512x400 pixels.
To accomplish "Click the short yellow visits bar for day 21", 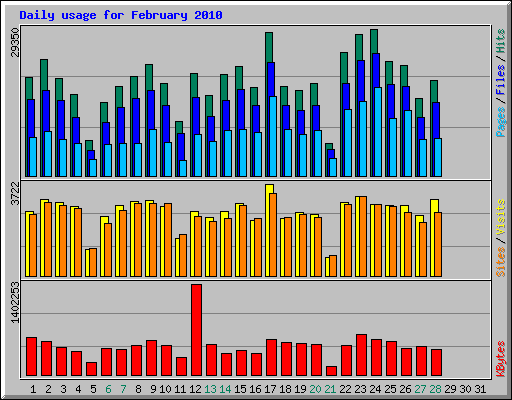I will click(327, 267).
